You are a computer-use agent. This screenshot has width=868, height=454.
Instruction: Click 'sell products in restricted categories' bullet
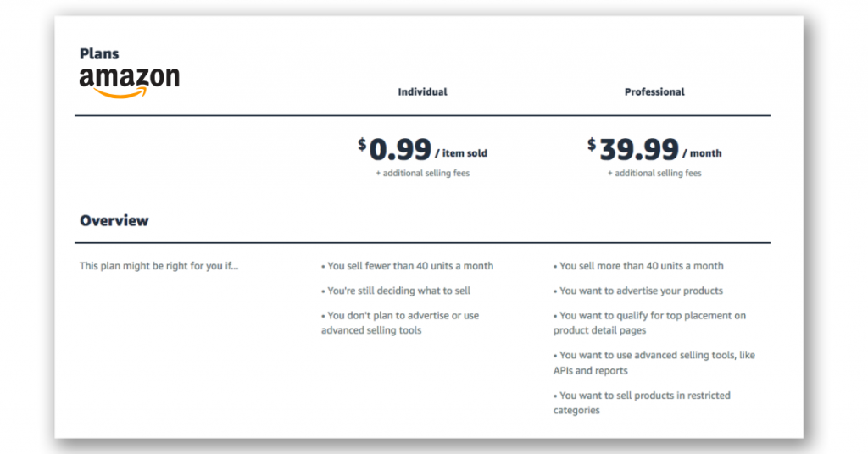pyautogui.click(x=642, y=403)
